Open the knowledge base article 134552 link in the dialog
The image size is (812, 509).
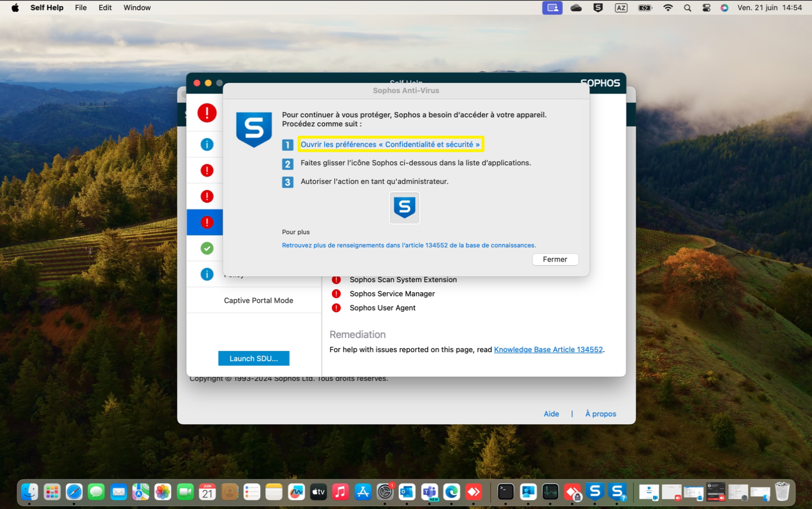click(x=409, y=245)
